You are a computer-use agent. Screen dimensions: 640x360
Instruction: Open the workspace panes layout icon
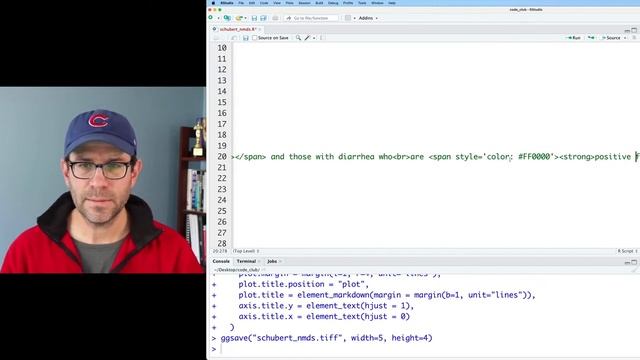tap(348, 18)
